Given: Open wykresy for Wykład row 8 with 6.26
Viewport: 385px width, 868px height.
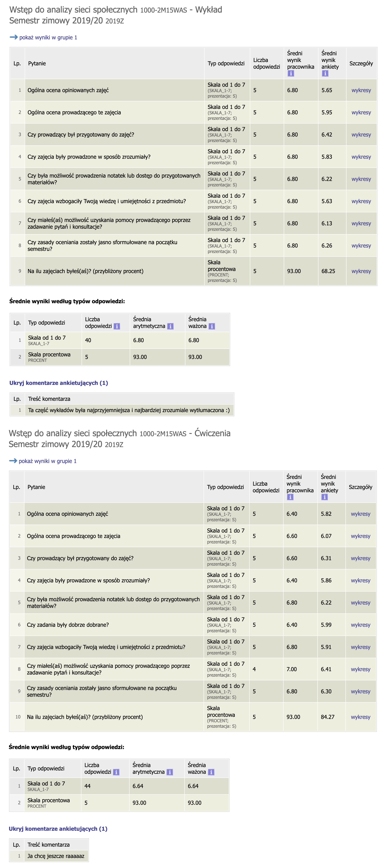Looking at the screenshot, I should [x=361, y=246].
